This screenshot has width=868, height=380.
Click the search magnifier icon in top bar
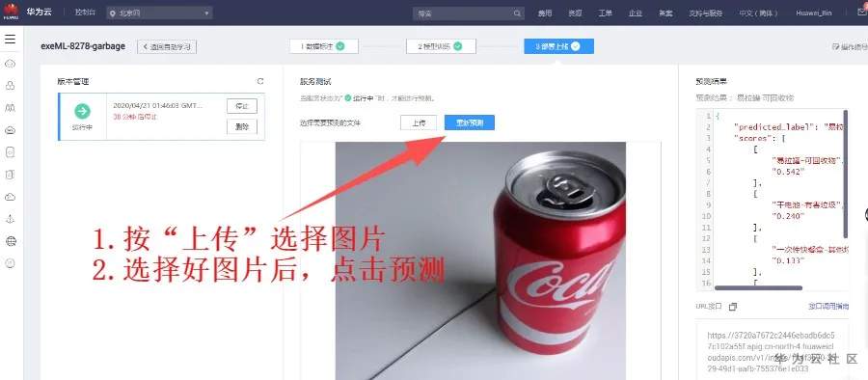517,14
